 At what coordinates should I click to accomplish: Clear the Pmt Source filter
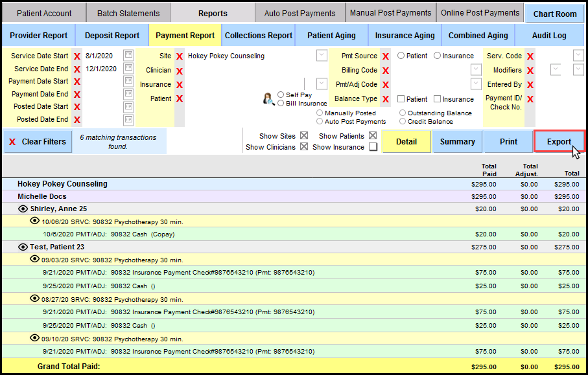point(386,56)
